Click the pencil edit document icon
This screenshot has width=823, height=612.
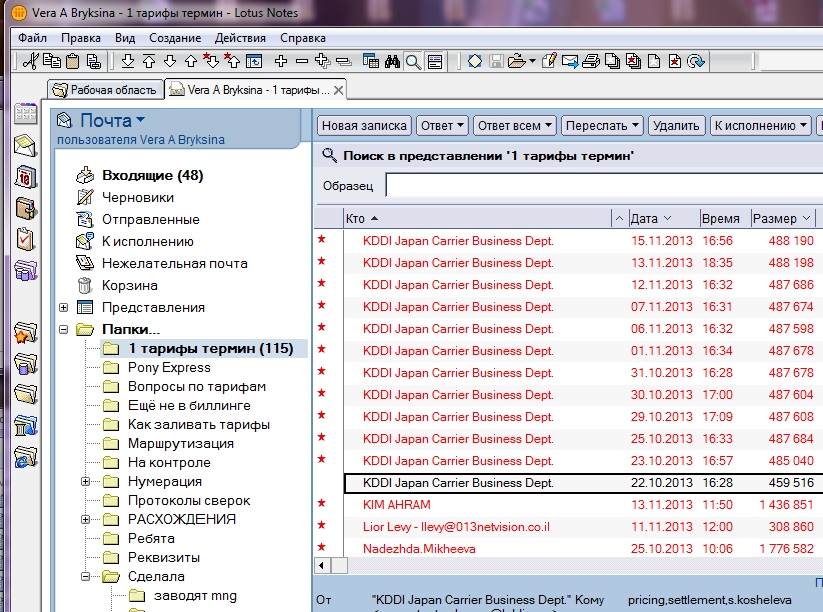click(548, 61)
